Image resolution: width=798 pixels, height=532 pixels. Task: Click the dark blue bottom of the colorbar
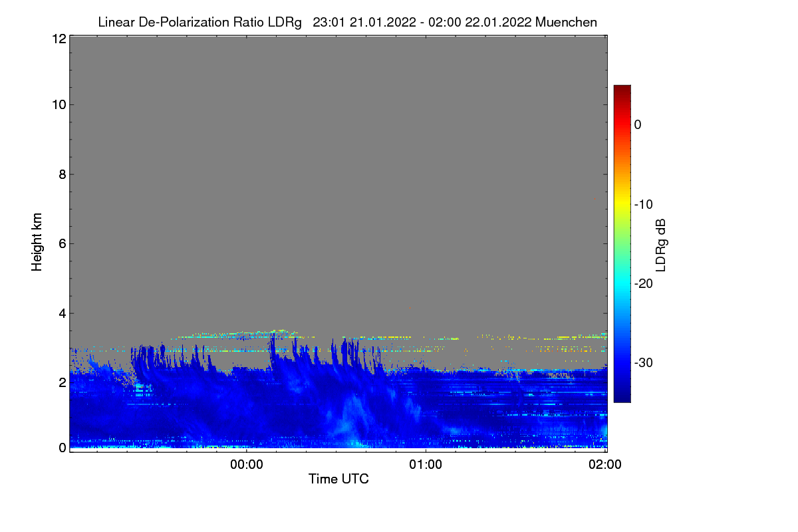[622, 396]
